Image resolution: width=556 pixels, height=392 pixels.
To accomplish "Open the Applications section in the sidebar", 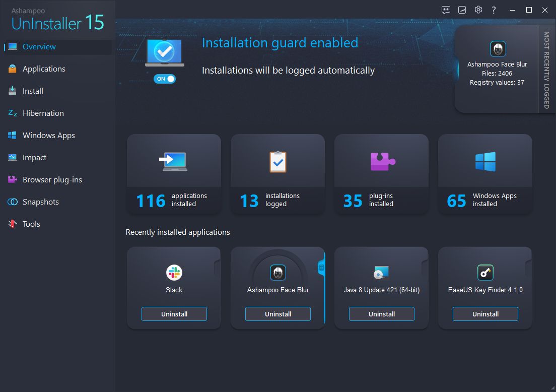I will click(44, 69).
